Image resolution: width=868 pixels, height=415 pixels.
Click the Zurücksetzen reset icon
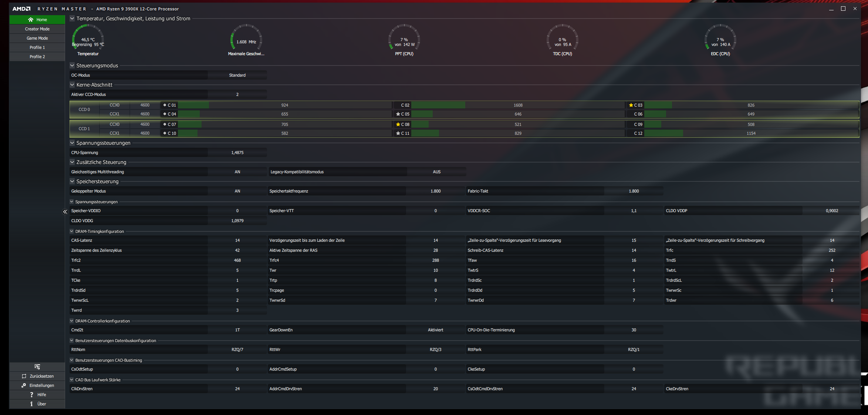pyautogui.click(x=24, y=376)
